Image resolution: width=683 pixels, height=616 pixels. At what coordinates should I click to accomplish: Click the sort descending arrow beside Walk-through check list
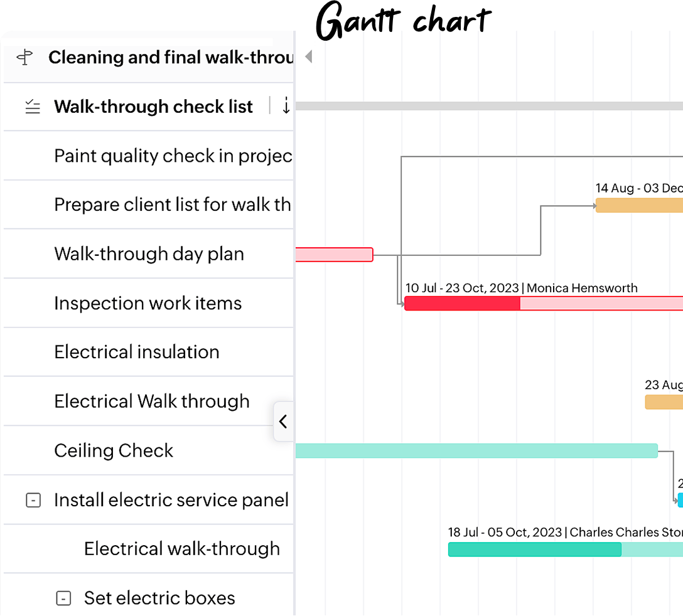point(287,106)
